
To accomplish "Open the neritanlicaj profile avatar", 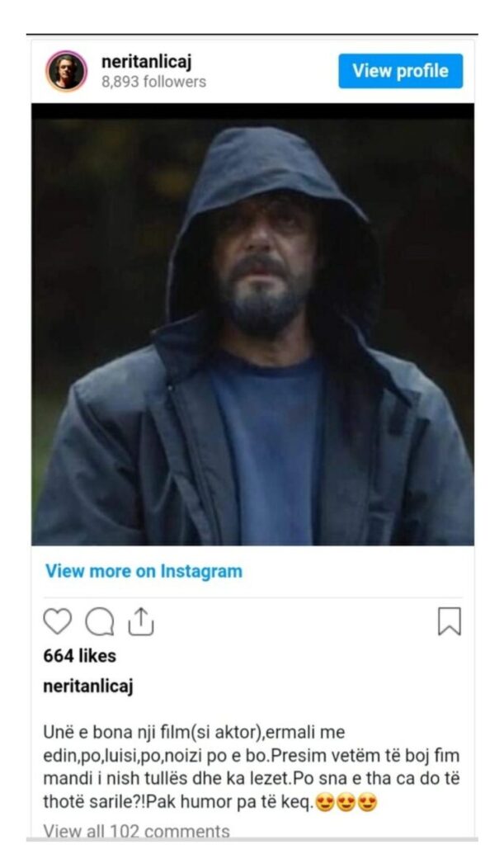I will (x=67, y=71).
